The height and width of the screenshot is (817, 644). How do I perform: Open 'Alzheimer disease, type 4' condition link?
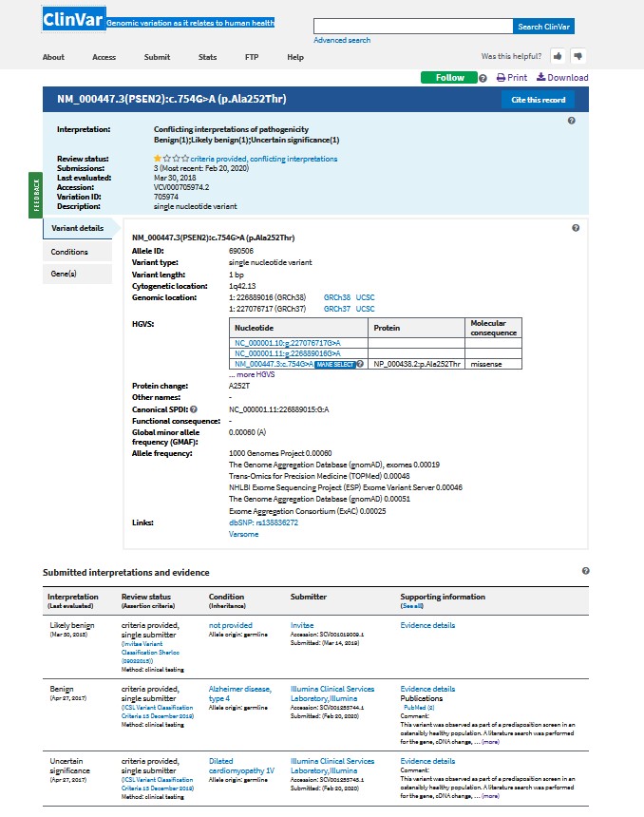[239, 693]
